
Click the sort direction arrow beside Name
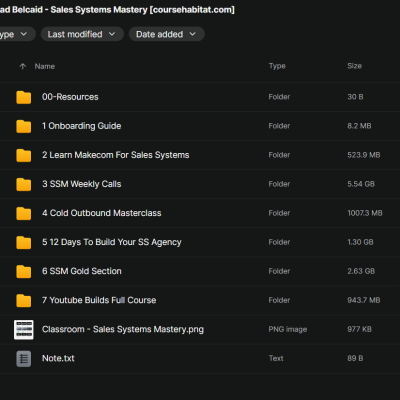23,66
